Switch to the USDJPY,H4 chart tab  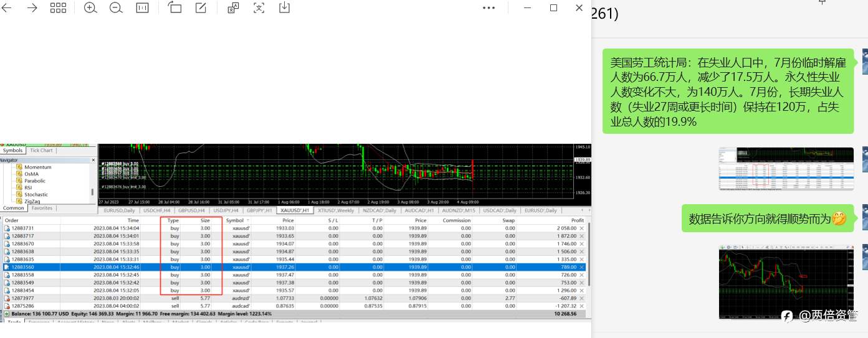[x=226, y=210]
